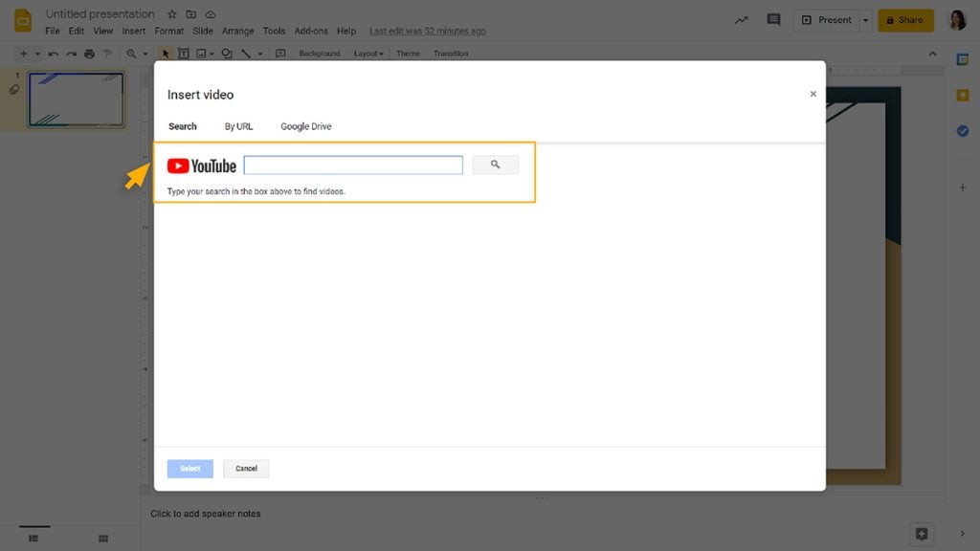Switch to the By URL tab
This screenshot has width=980, height=551.
(x=237, y=125)
